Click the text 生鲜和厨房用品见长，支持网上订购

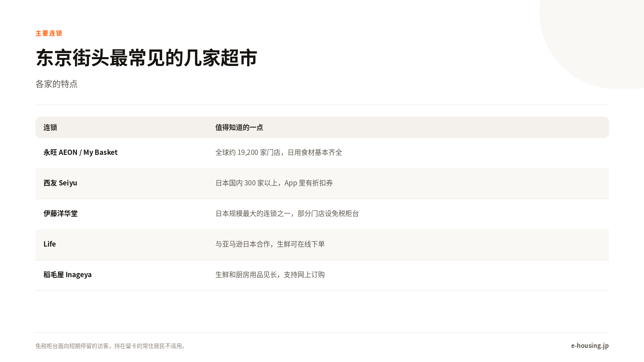pos(270,275)
